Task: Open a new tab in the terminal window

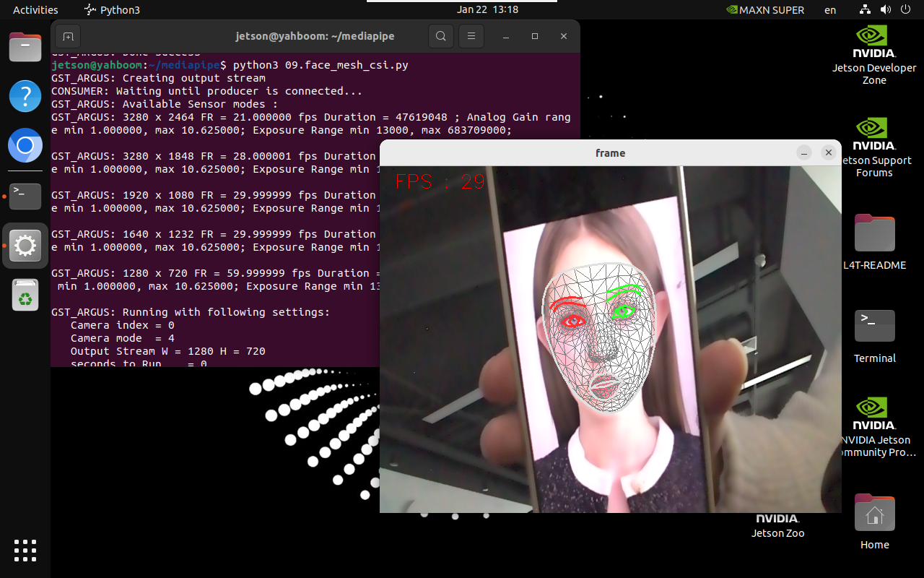Action: [x=68, y=36]
